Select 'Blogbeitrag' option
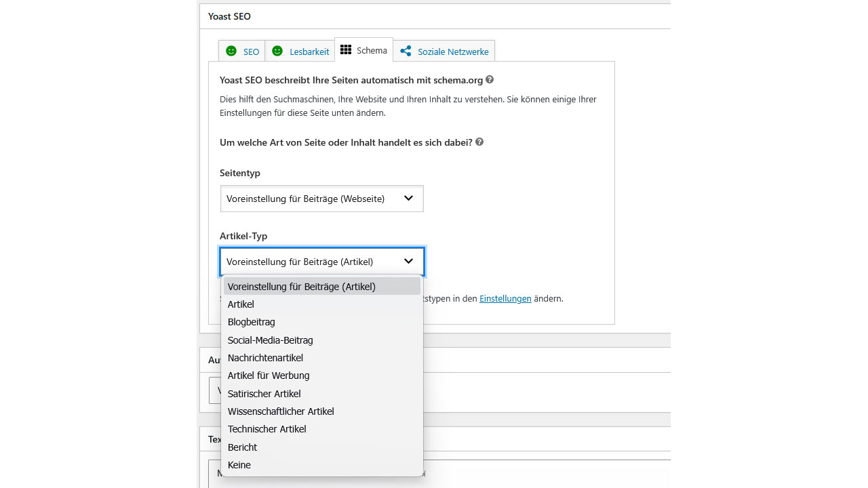868x488 pixels. pyautogui.click(x=322, y=322)
